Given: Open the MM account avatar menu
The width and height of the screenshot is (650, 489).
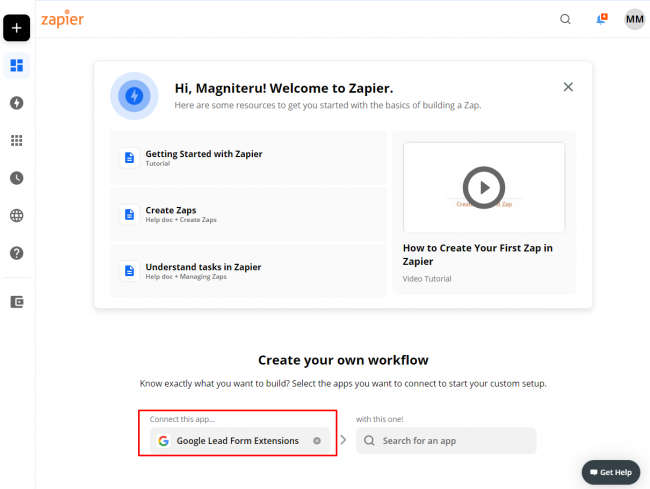Looking at the screenshot, I should (x=634, y=19).
